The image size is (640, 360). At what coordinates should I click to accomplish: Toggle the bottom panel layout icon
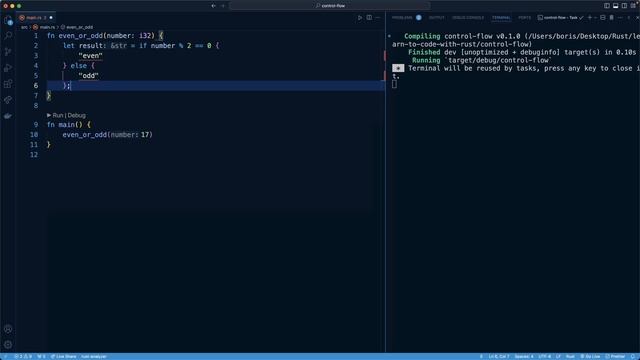point(616,6)
